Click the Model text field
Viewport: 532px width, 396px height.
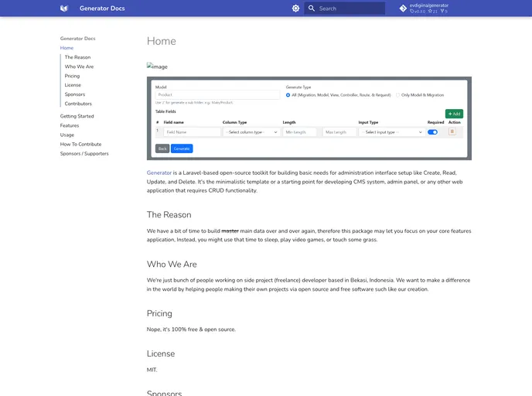(217, 94)
